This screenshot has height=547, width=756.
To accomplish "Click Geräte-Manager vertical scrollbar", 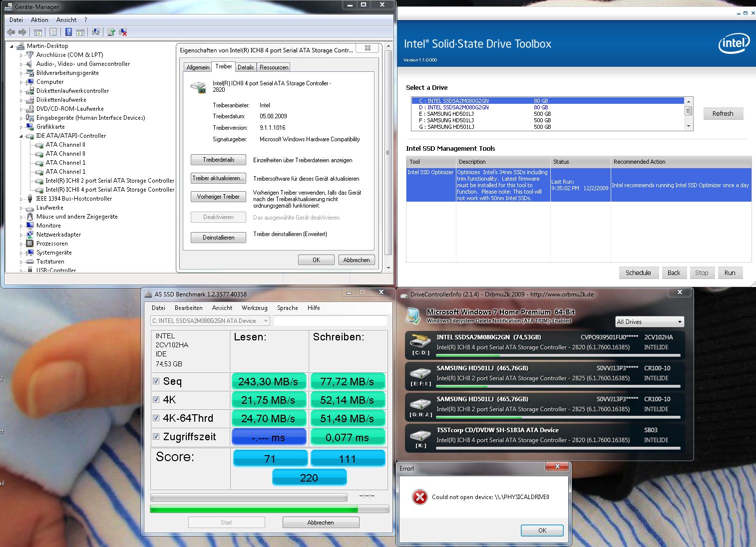I will coord(388,157).
